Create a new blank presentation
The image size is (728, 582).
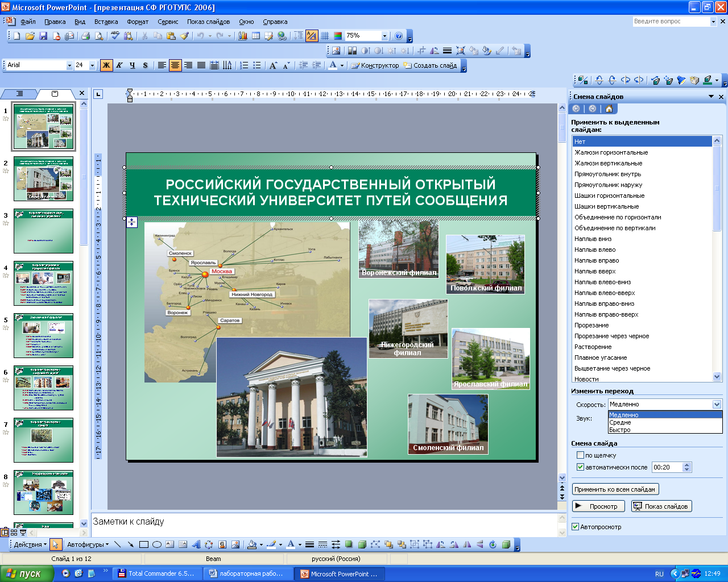(16, 36)
